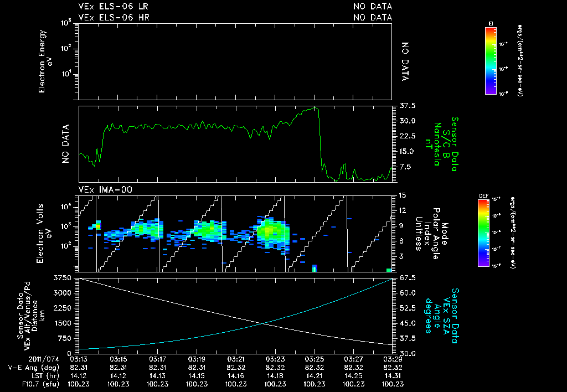Click the Electron Energy eV axis label
This screenshot has width=567, height=392.
45,61
